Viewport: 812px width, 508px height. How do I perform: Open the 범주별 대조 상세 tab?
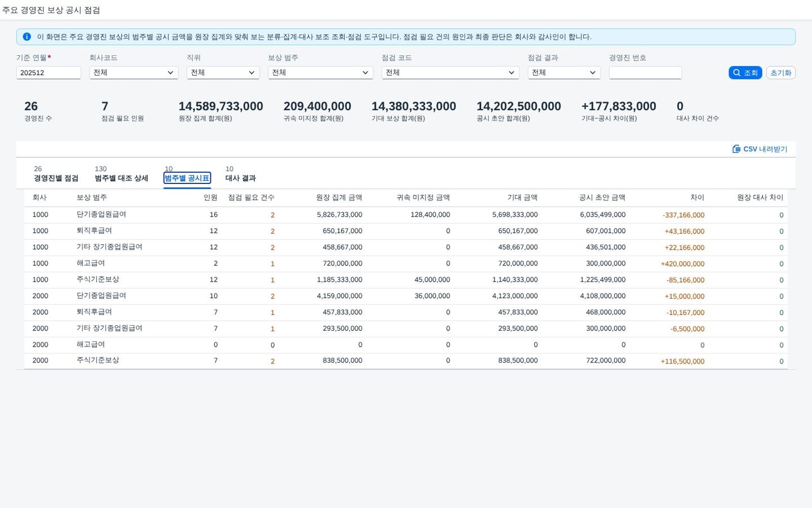tap(121, 174)
